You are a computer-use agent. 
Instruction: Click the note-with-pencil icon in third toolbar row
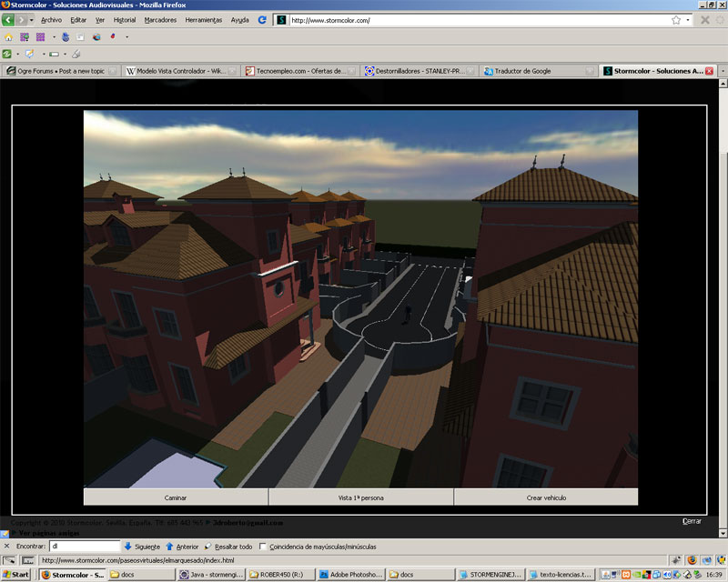[30, 55]
